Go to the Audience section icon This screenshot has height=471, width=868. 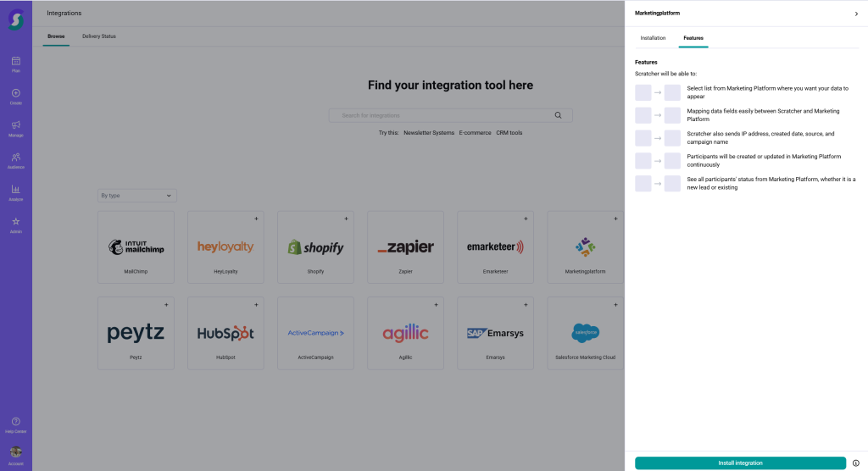pyautogui.click(x=16, y=157)
